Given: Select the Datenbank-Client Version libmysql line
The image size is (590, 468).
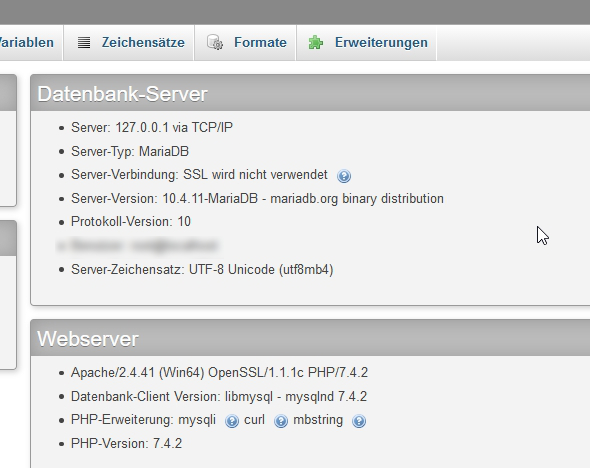Looking at the screenshot, I should (219, 397).
